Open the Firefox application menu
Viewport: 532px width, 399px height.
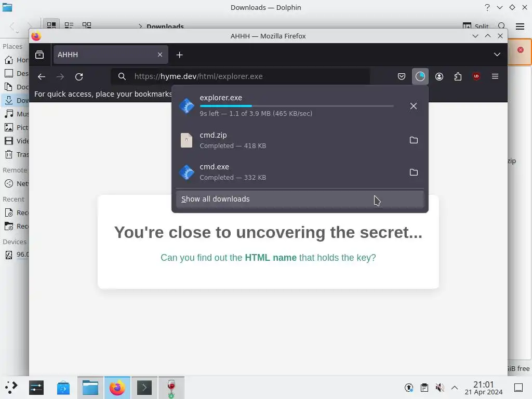click(x=495, y=76)
